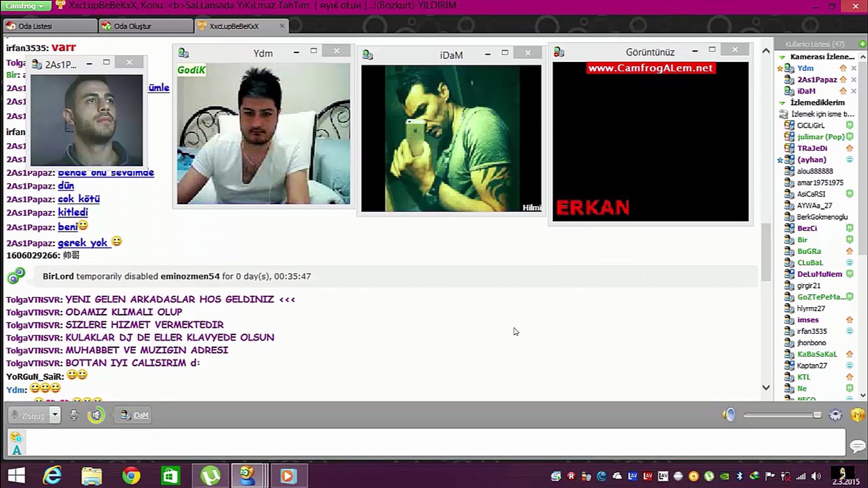This screenshot has width=868, height=488.
Task: Open font formatting with the A icon
Action: (17, 450)
